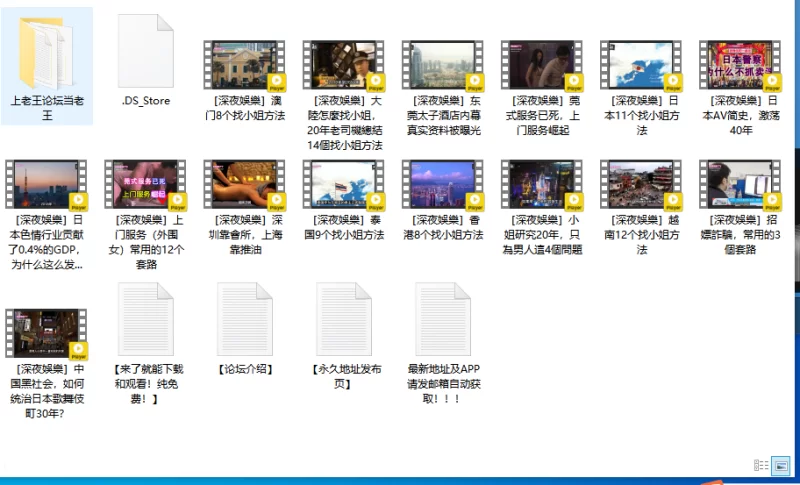
Task: Select video icon 深圳靠會所，上海靠推油
Action: [x=244, y=185]
